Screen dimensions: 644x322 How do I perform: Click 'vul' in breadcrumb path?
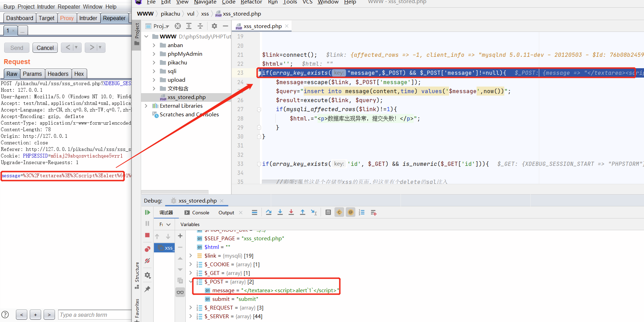pos(191,14)
